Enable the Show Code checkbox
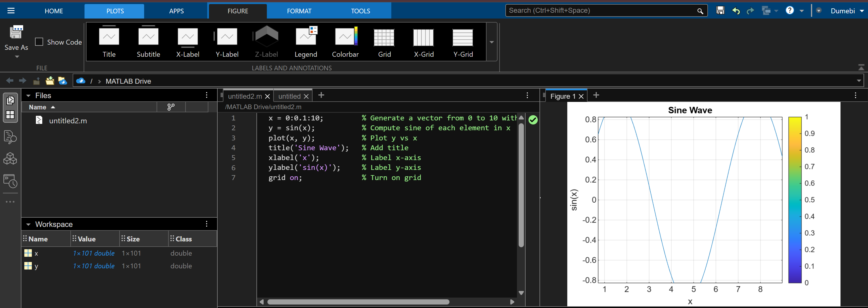The width and height of the screenshot is (868, 308). (x=39, y=42)
